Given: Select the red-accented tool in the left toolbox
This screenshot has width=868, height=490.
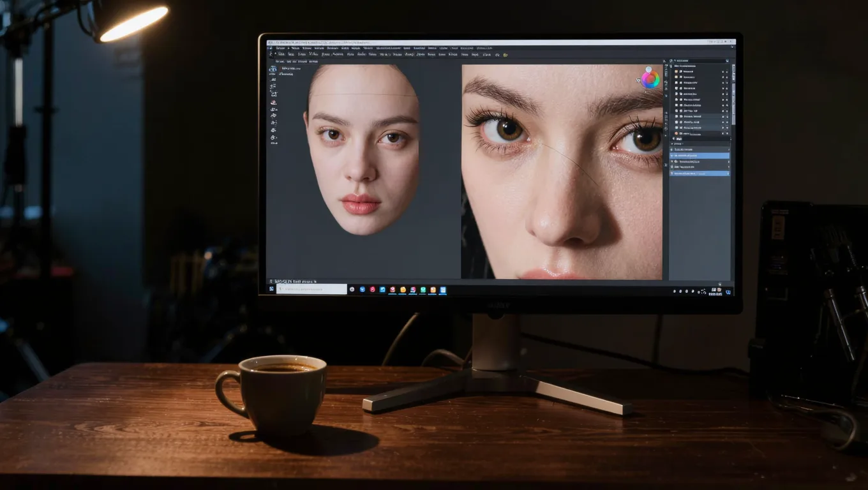Looking at the screenshot, I should point(273,103).
